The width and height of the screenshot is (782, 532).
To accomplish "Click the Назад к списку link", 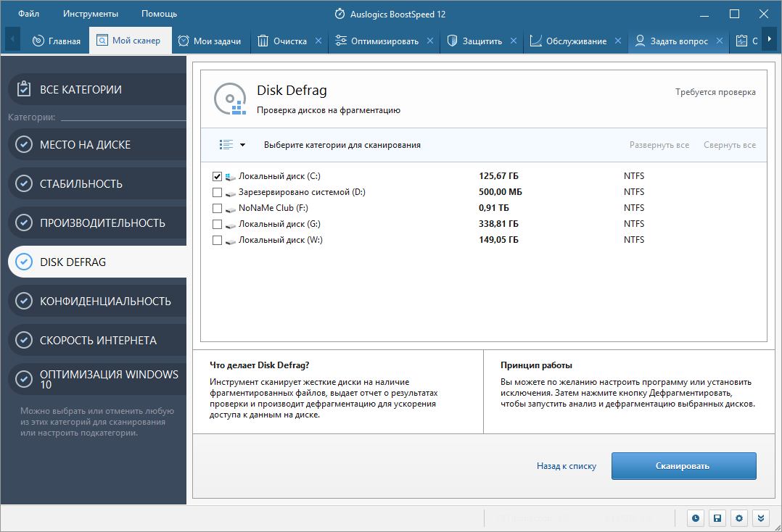I will 566,466.
